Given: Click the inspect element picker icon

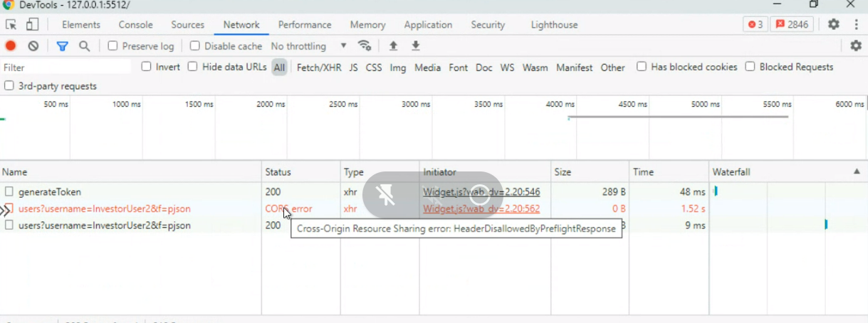Looking at the screenshot, I should [x=11, y=25].
